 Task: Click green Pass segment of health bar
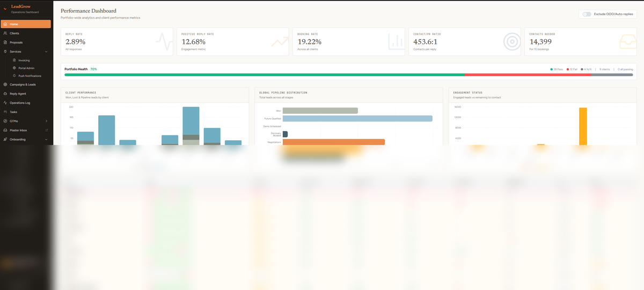click(x=264, y=75)
